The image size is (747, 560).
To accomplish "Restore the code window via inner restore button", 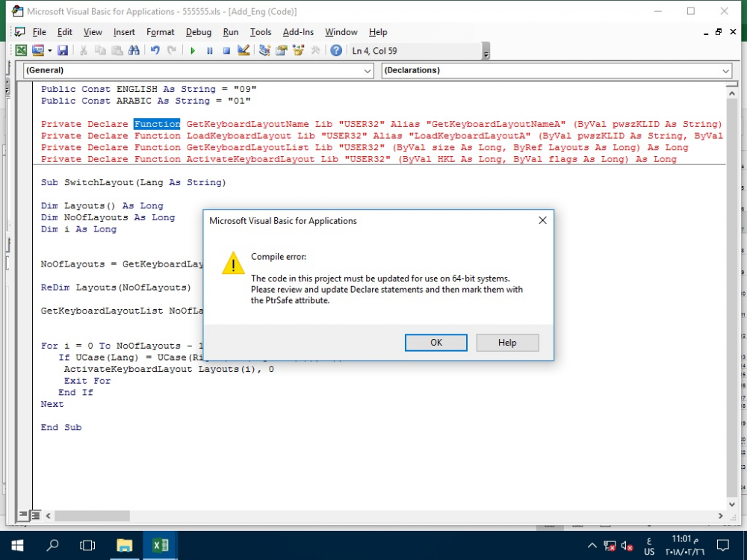I will coord(719,32).
